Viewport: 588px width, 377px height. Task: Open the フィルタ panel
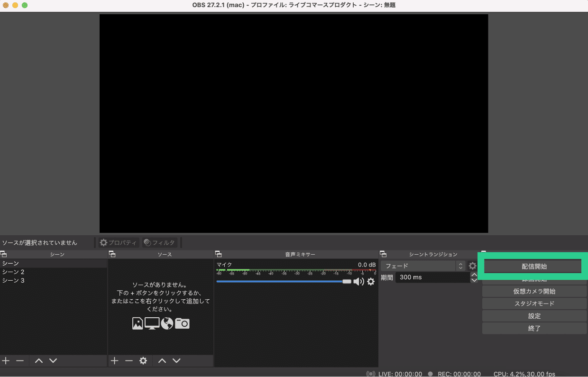pyautogui.click(x=160, y=242)
